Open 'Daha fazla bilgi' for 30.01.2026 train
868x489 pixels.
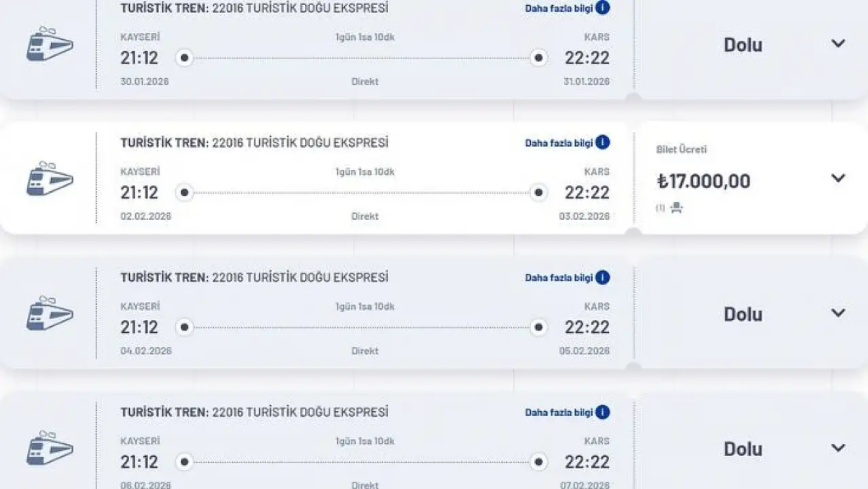click(559, 8)
